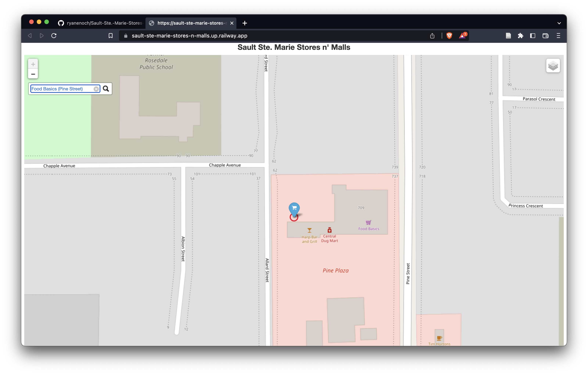Click the map zoom out minus button

point(33,74)
